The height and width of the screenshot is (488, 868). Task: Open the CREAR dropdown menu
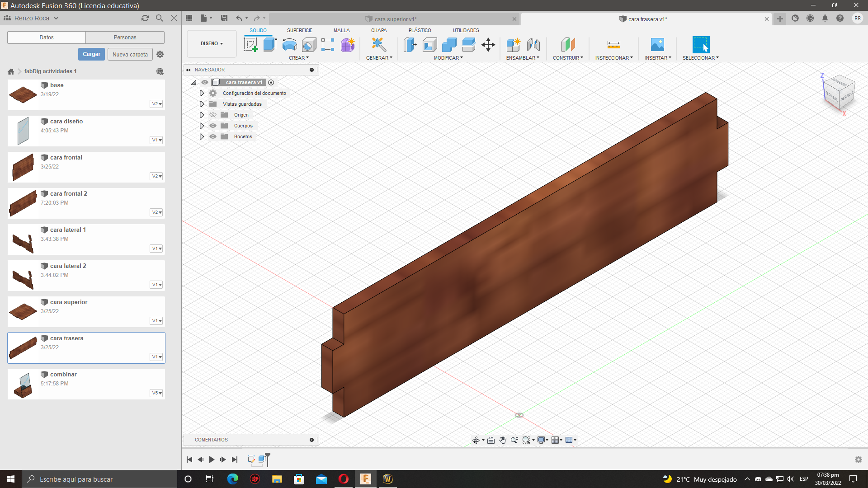click(x=298, y=58)
